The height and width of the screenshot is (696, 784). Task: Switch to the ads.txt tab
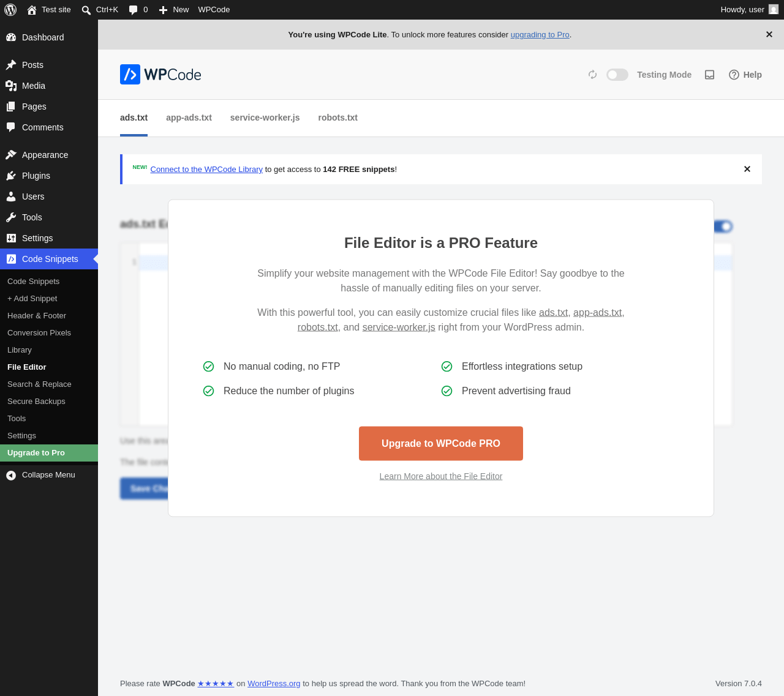134,118
